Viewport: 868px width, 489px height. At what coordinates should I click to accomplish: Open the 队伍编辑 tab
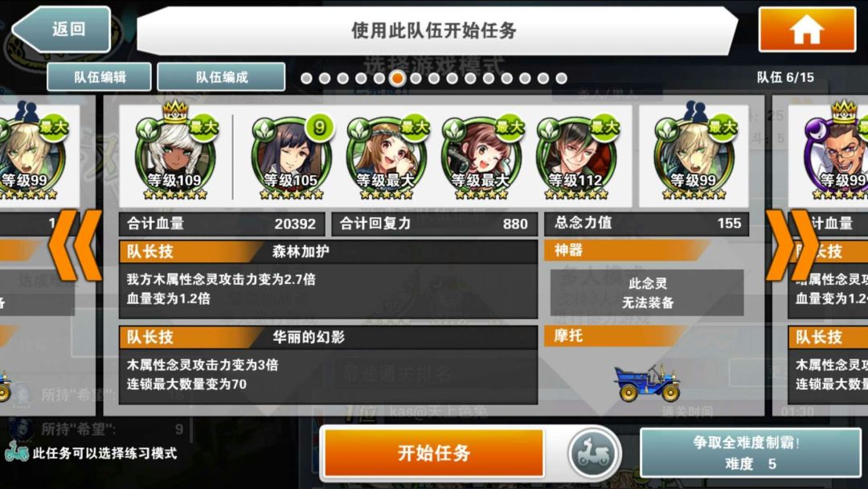tap(99, 77)
